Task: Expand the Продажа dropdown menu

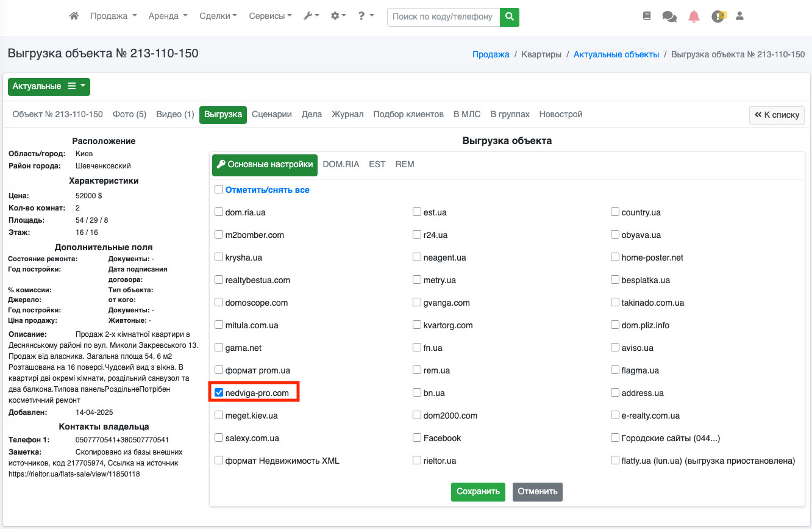Action: coord(113,16)
